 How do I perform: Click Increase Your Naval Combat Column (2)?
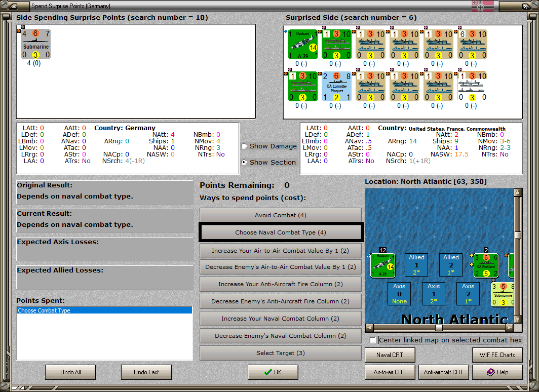click(x=281, y=319)
